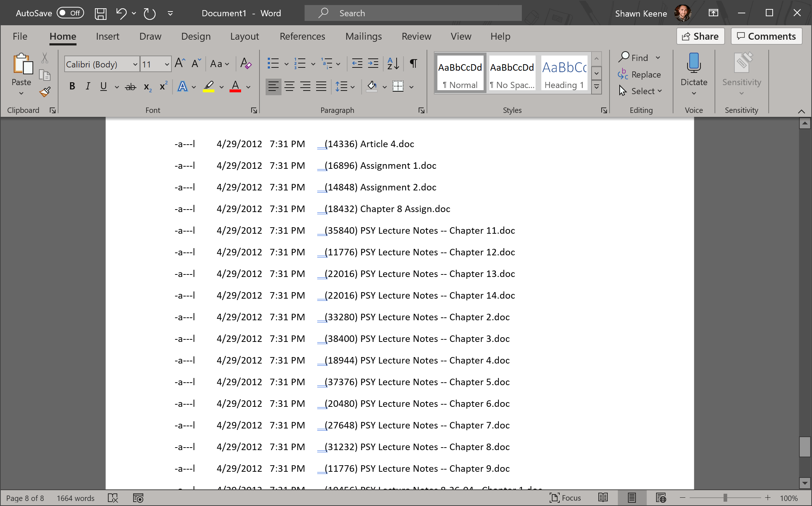Redo the last action
The width and height of the screenshot is (812, 506).
(149, 14)
